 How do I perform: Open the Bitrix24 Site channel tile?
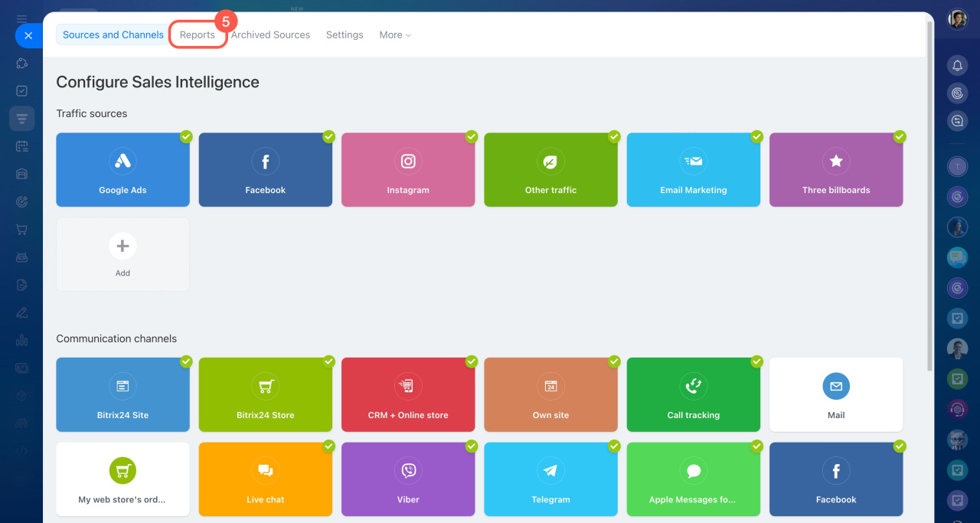point(122,394)
